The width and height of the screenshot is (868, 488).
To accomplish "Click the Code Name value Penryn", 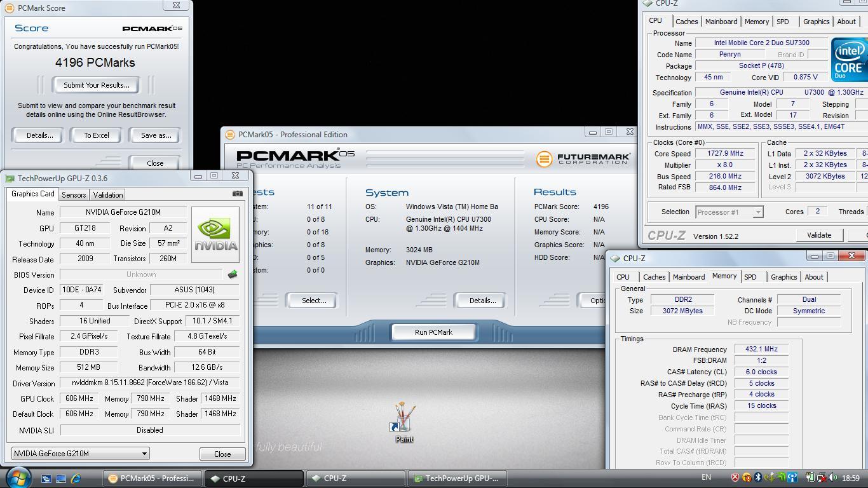I will (x=729, y=54).
